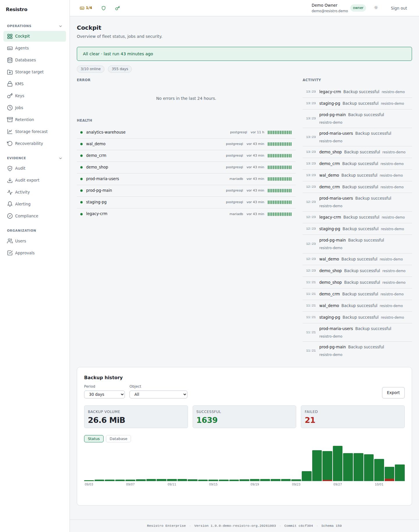Click Sign out
The image size is (419, 532).
(399, 8)
